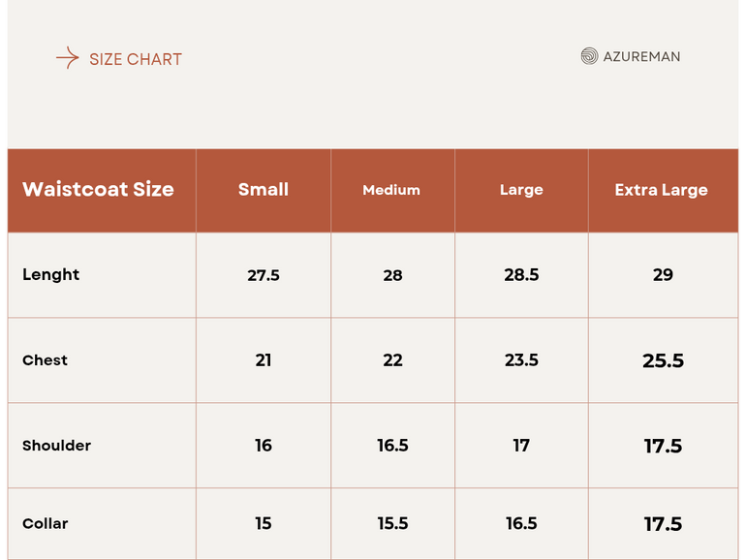Viewport: 746px width, 560px height.
Task: Click the Large shoulder value 17
Action: (x=521, y=446)
